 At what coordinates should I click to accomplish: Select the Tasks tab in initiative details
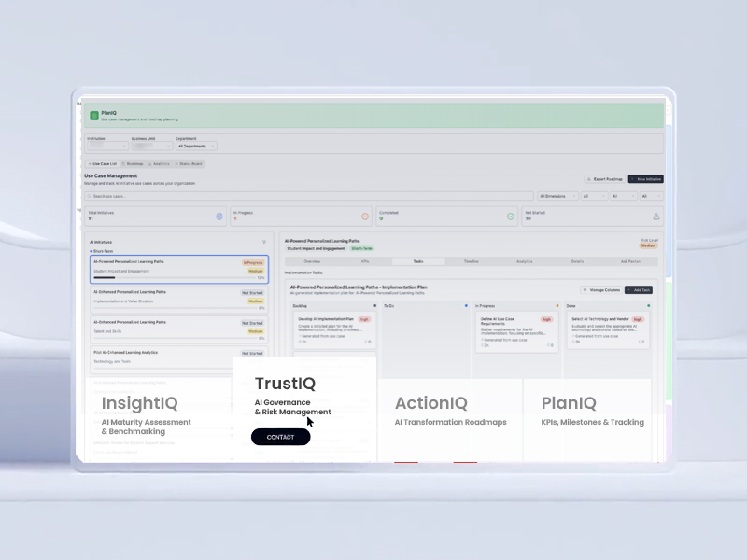click(x=417, y=261)
